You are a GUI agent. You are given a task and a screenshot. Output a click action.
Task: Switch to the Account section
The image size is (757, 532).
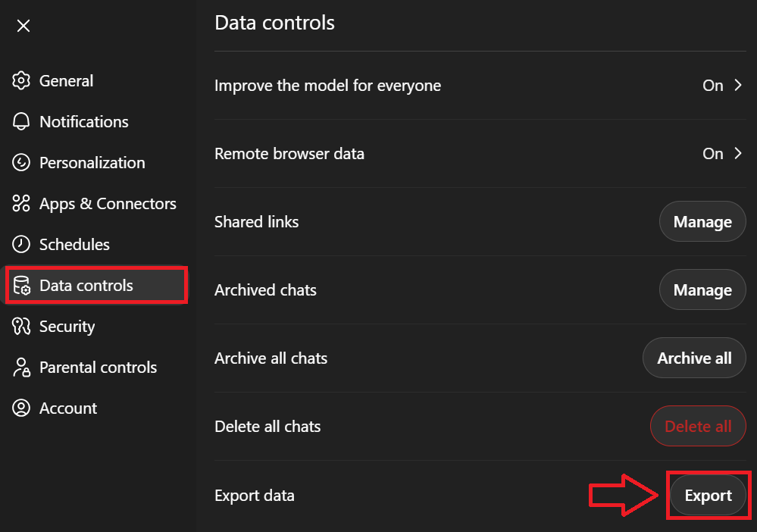click(67, 408)
